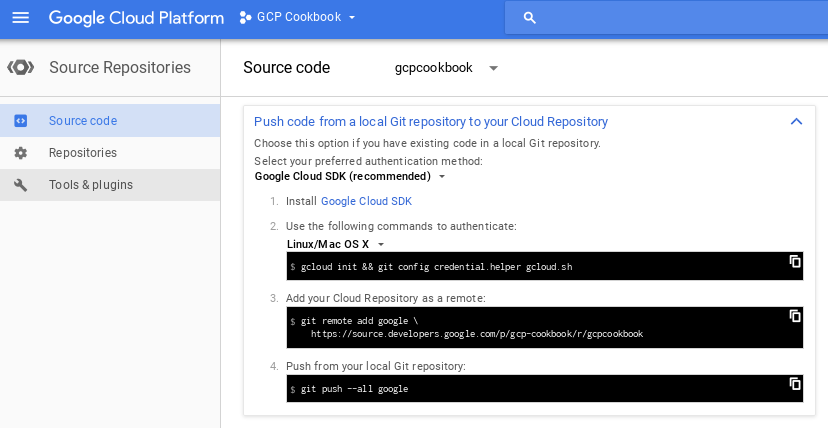Click the Repositories gear icon
This screenshot has height=428, width=828.
tap(21, 153)
